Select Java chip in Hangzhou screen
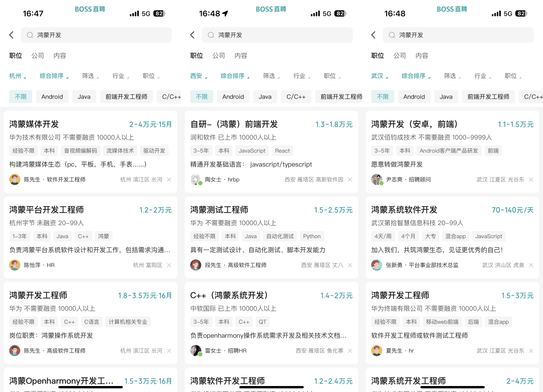The width and height of the screenshot is (543, 392). [x=84, y=96]
